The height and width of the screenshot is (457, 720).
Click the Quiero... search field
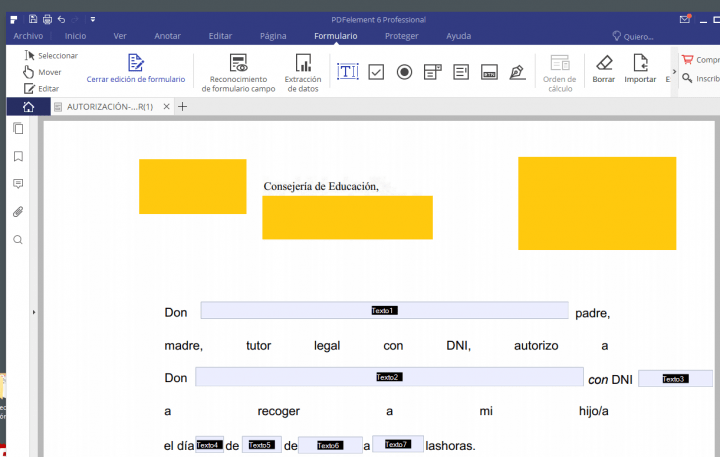point(633,36)
